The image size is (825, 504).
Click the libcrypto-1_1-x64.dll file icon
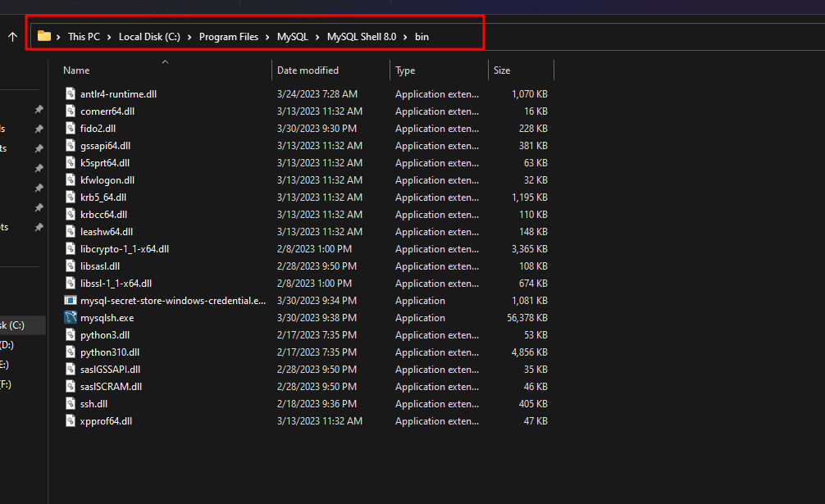[71, 248]
